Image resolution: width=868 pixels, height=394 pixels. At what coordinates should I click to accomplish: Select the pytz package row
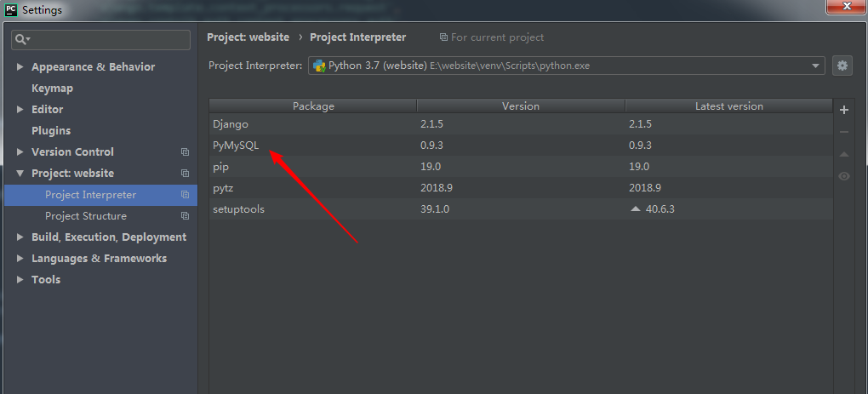click(521, 187)
